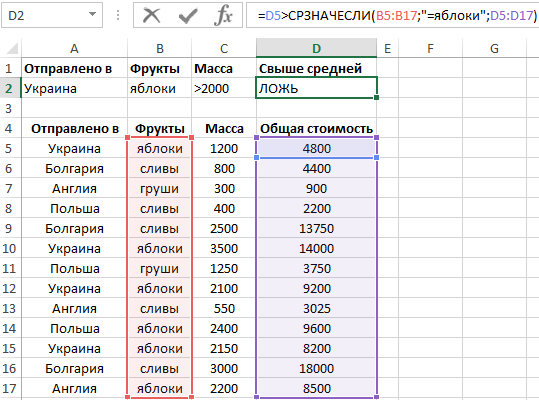This screenshot has height=400, width=539.
Task: Click 'Англия' cell in row 13
Action: 74,308
